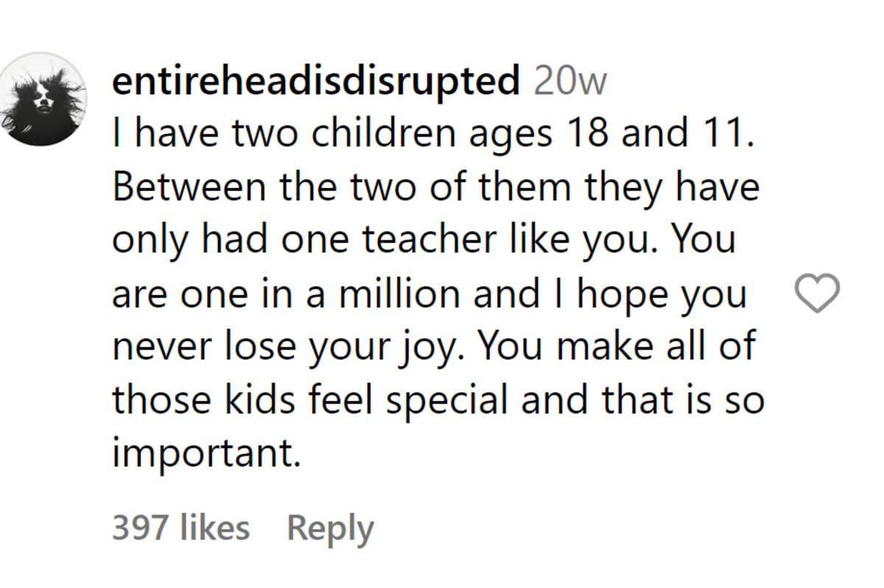Reply to this comment
This screenshot has width=884, height=588.
click(330, 528)
